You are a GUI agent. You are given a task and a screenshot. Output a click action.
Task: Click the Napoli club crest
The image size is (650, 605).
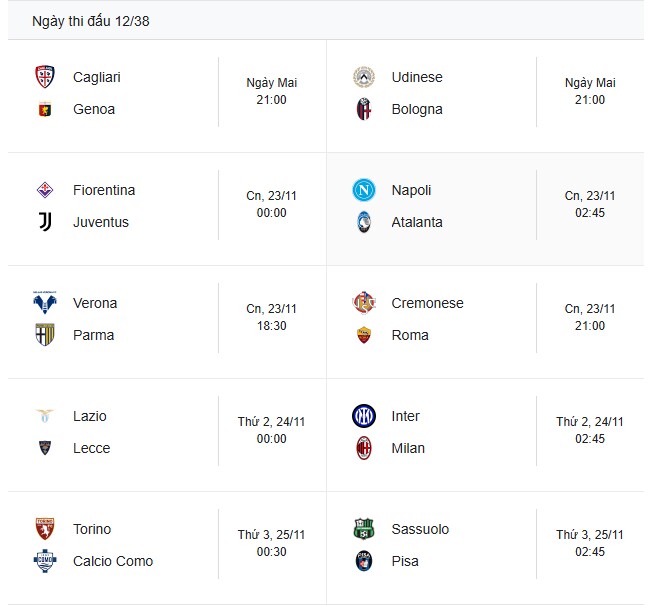(x=363, y=190)
